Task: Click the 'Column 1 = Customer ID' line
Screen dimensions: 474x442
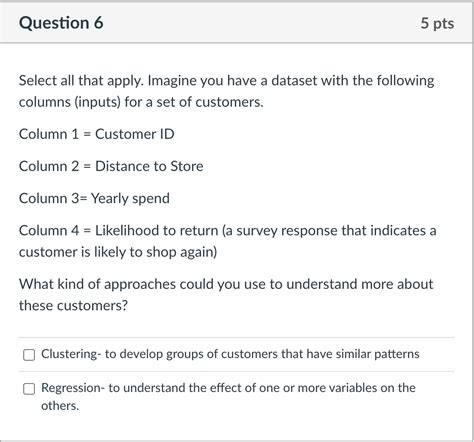Action: click(x=97, y=134)
